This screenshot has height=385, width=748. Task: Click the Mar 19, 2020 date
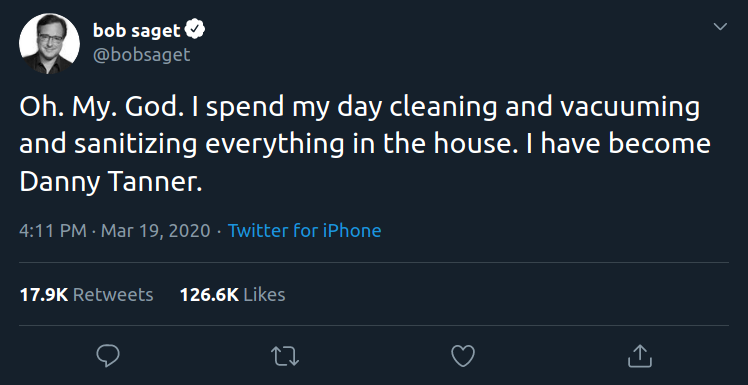tap(156, 231)
